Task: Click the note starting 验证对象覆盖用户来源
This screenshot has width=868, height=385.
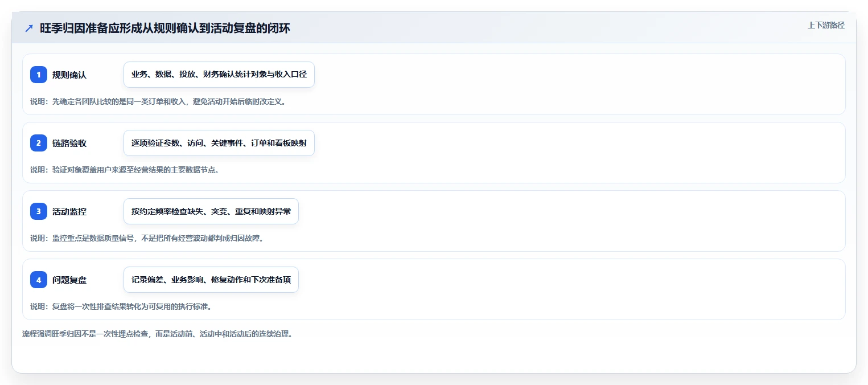Action: coord(125,170)
